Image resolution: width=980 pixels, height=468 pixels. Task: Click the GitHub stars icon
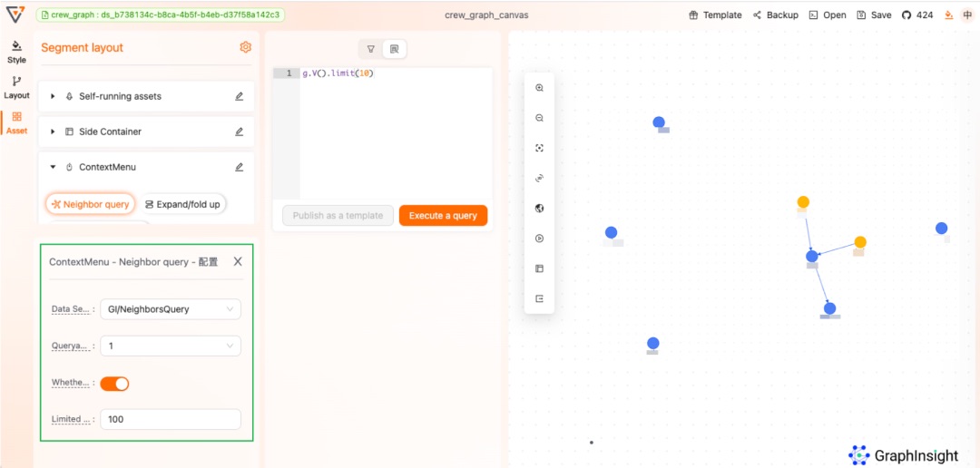tap(906, 15)
